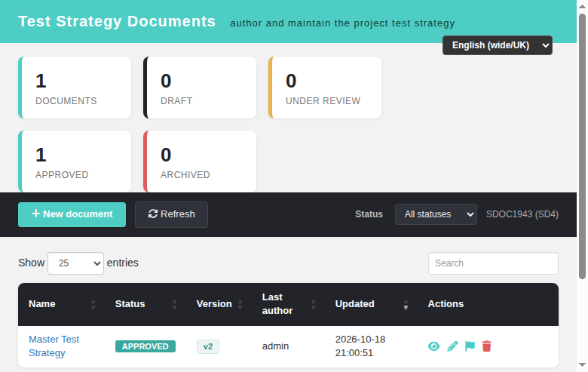588x372 pixels.
Task: Click the admin author cell
Action: tap(275, 346)
